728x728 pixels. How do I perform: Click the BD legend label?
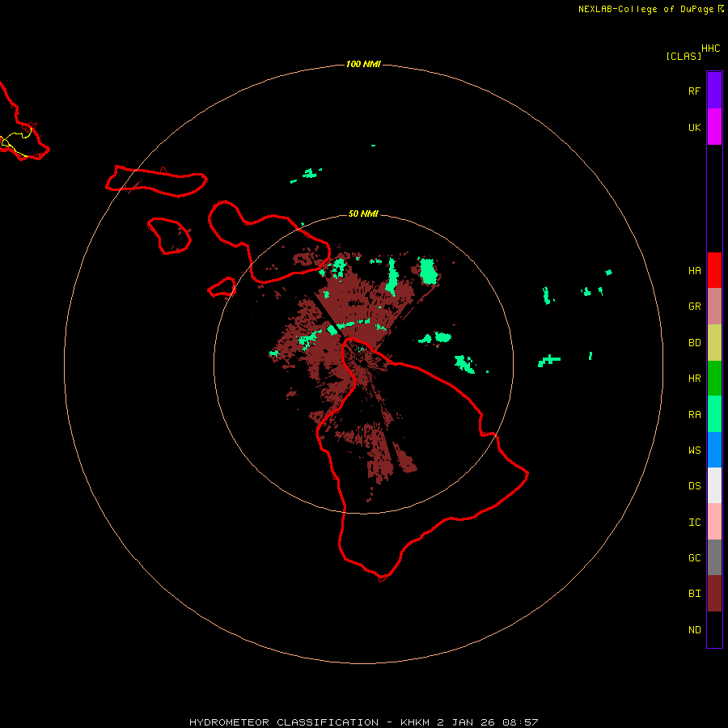(x=694, y=343)
